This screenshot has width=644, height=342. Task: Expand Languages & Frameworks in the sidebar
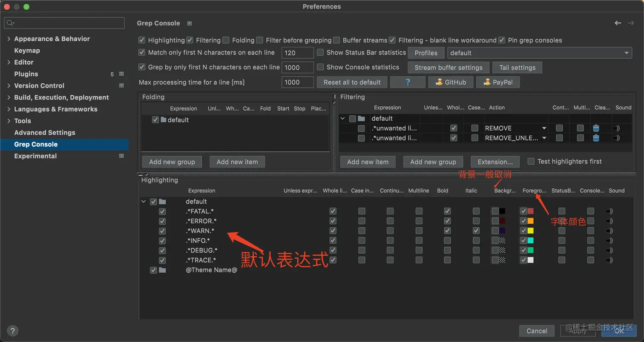(9, 109)
